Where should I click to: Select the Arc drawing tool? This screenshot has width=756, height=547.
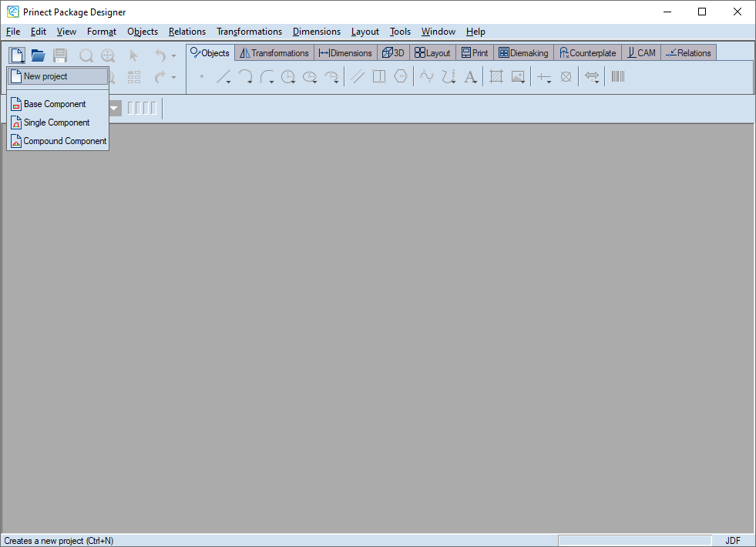pyautogui.click(x=245, y=76)
